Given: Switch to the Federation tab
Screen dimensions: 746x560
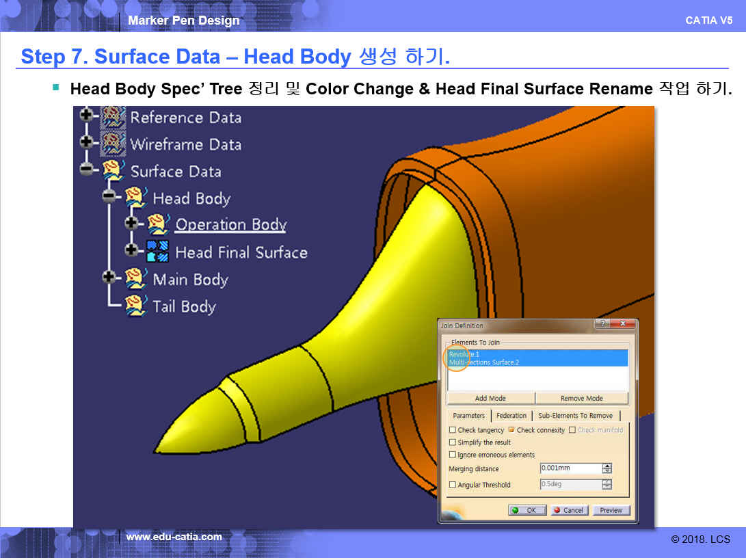Looking at the screenshot, I should point(511,416).
